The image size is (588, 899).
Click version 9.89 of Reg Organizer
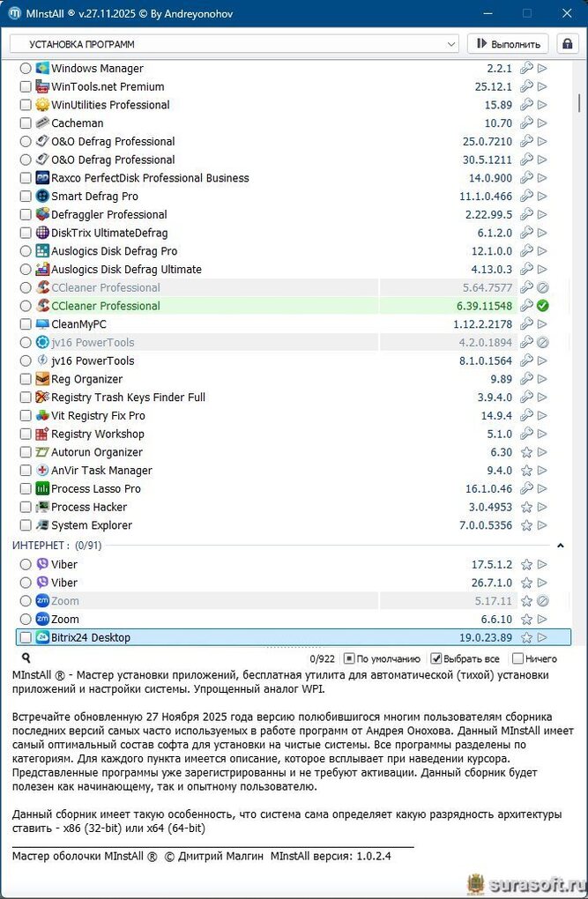click(x=502, y=379)
